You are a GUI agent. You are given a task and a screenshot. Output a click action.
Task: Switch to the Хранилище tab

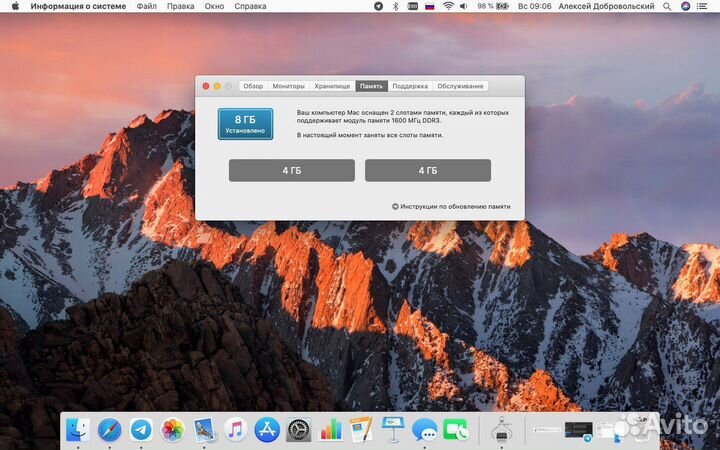332,86
